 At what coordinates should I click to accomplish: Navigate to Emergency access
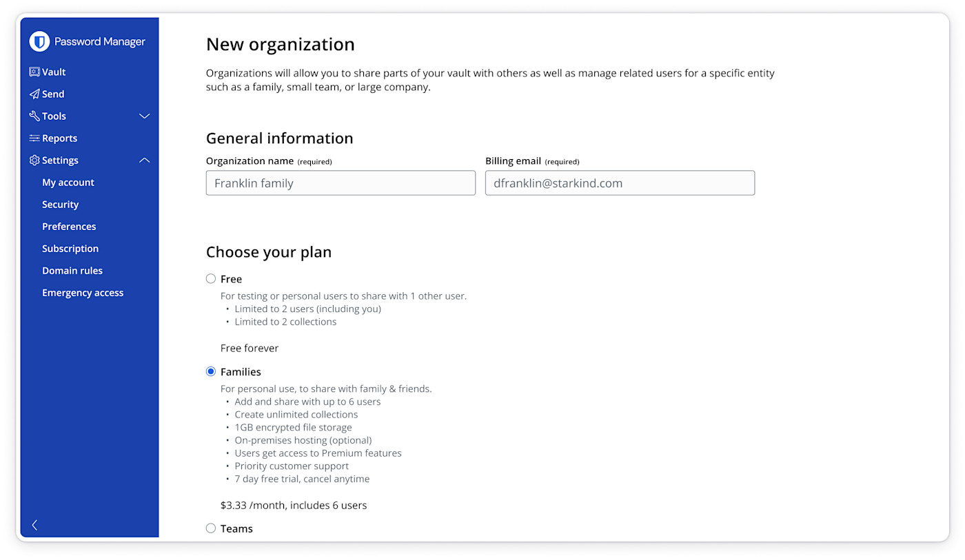83,292
